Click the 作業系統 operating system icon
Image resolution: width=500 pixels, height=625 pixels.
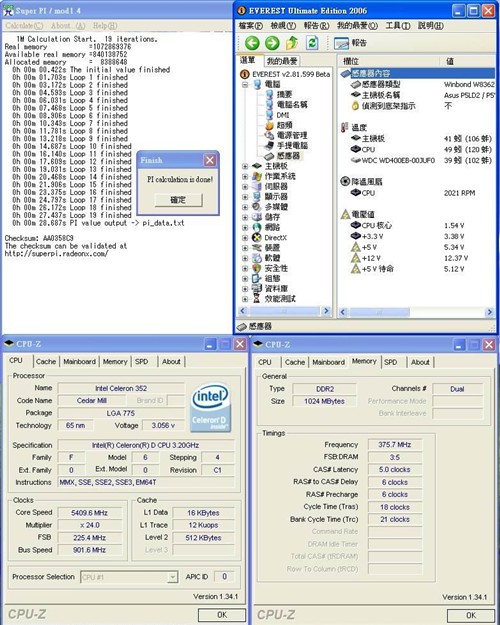(x=257, y=176)
